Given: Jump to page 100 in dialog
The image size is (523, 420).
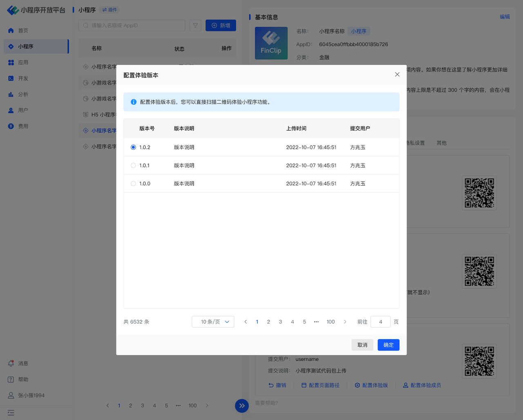Looking at the screenshot, I should 331,322.
